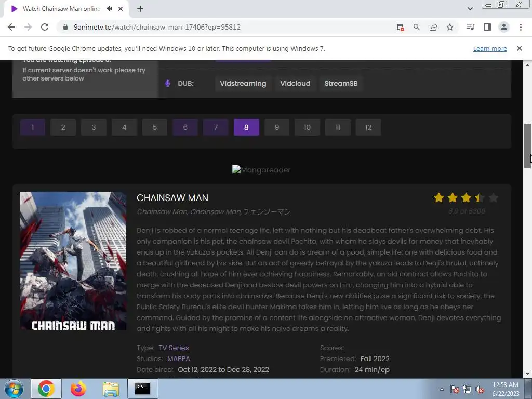Screen dimensions: 532x399
Task: Switch to episode 12
Action: [x=368, y=127]
